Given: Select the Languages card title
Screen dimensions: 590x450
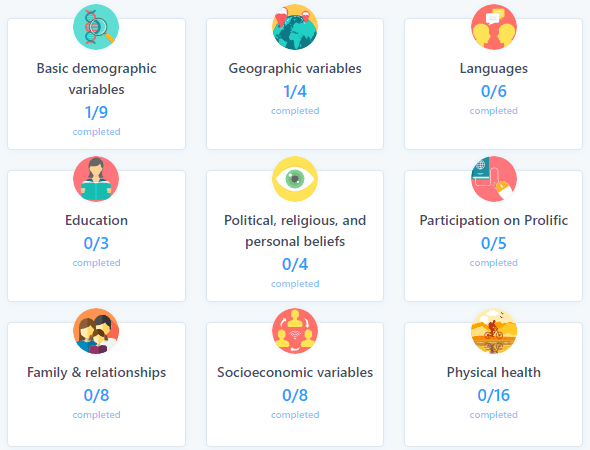Looking at the screenshot, I should point(494,69).
